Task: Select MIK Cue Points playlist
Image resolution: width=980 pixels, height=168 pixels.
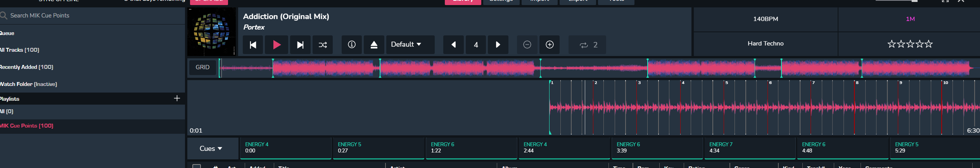Action: 27,126
